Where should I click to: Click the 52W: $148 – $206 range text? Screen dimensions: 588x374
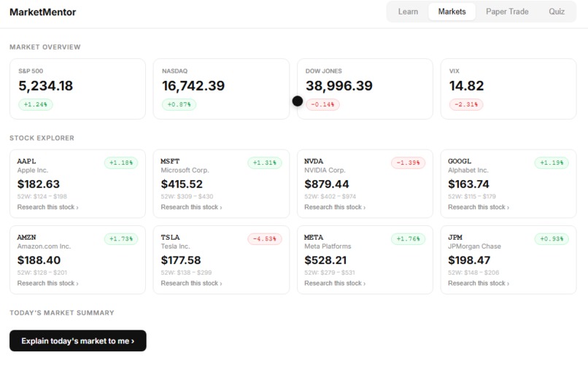[x=473, y=273]
